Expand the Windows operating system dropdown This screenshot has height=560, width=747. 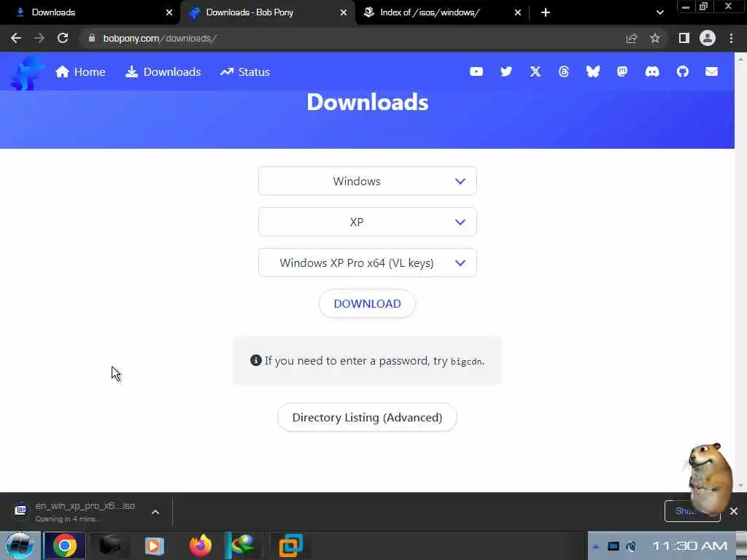[x=368, y=181]
